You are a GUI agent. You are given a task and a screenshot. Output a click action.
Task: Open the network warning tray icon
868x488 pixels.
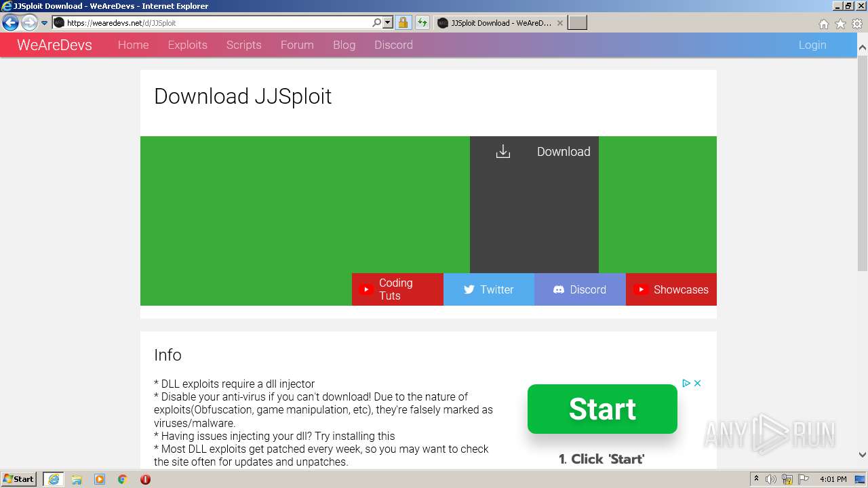click(787, 479)
